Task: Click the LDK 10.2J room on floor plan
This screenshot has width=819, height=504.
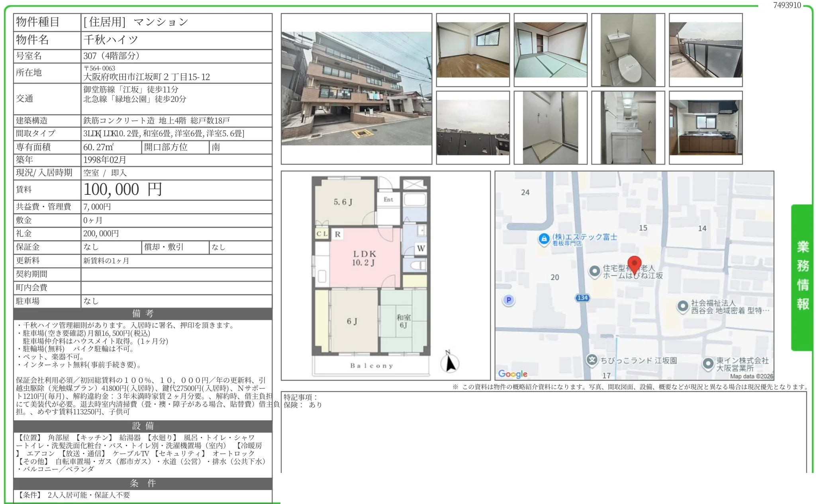Action: (364, 258)
